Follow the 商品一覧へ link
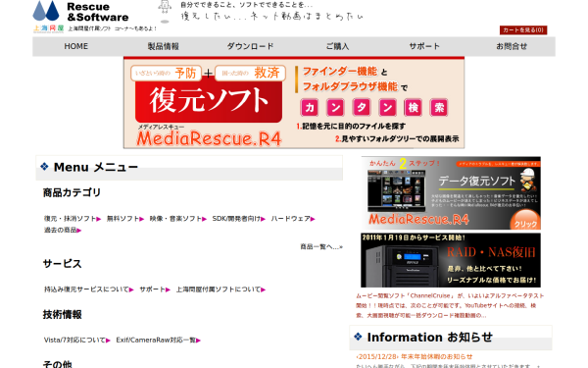588x368 pixels. (x=321, y=246)
